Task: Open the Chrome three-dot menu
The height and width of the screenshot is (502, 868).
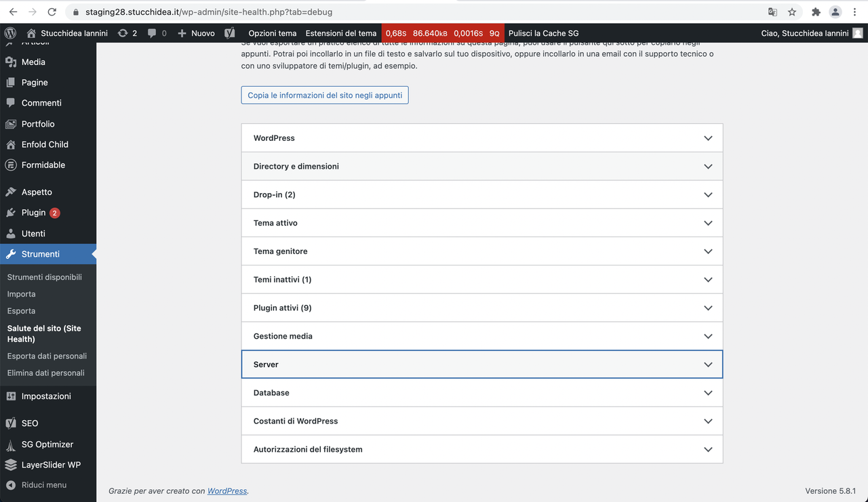Action: pyautogui.click(x=855, y=12)
